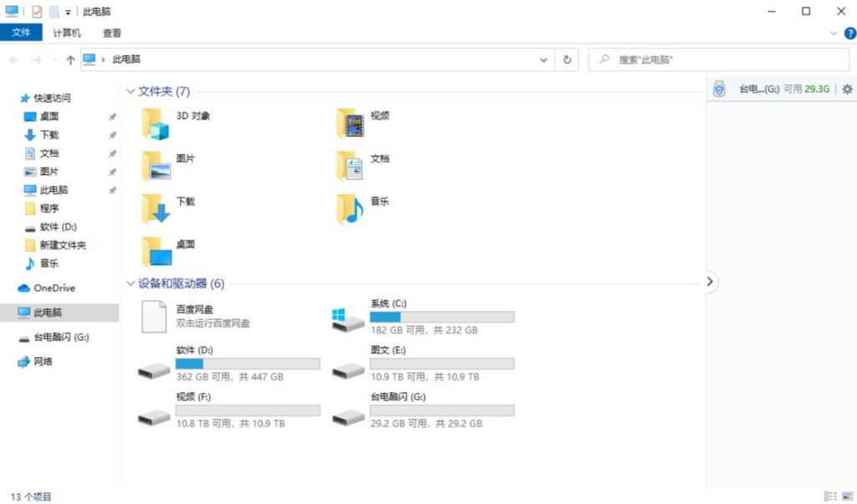The height and width of the screenshot is (504, 857).
Task: Select 台电酷闪 (G:) in navigation pane
Action: click(x=61, y=338)
